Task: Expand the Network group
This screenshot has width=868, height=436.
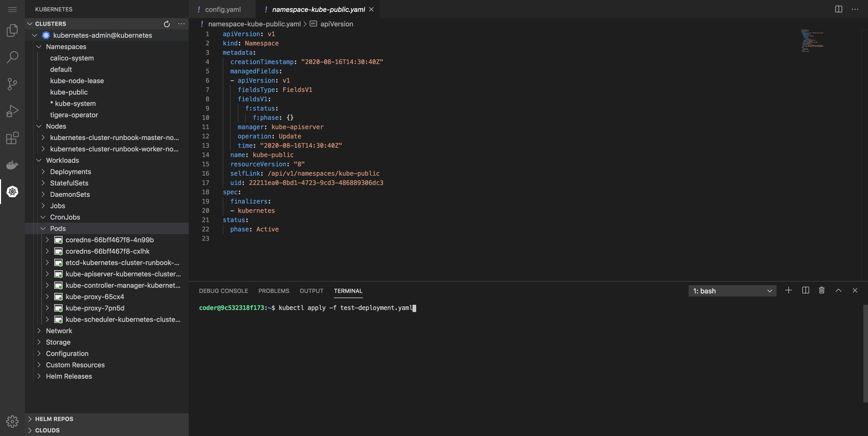Action: click(x=39, y=331)
